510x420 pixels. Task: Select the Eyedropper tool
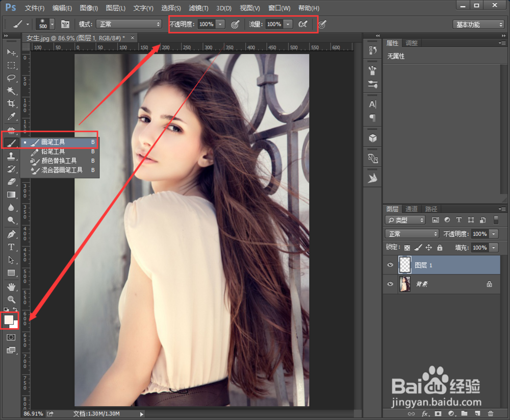tap(11, 116)
